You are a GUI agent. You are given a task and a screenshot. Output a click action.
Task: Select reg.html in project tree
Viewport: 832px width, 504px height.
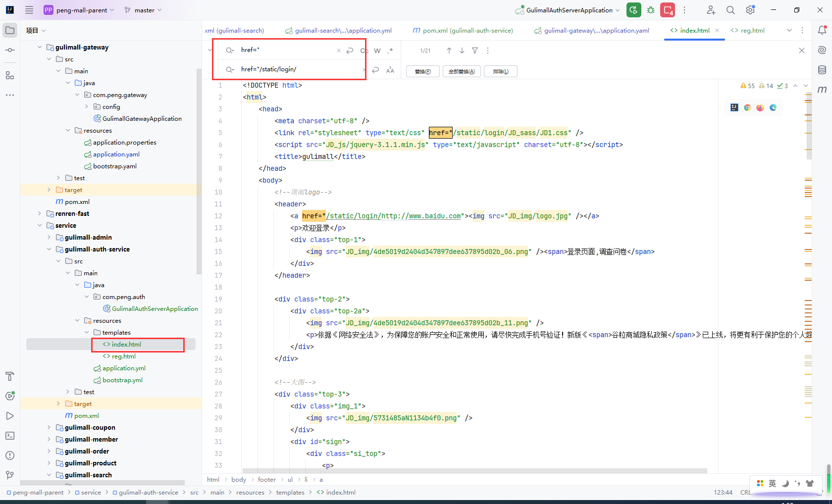[123, 356]
